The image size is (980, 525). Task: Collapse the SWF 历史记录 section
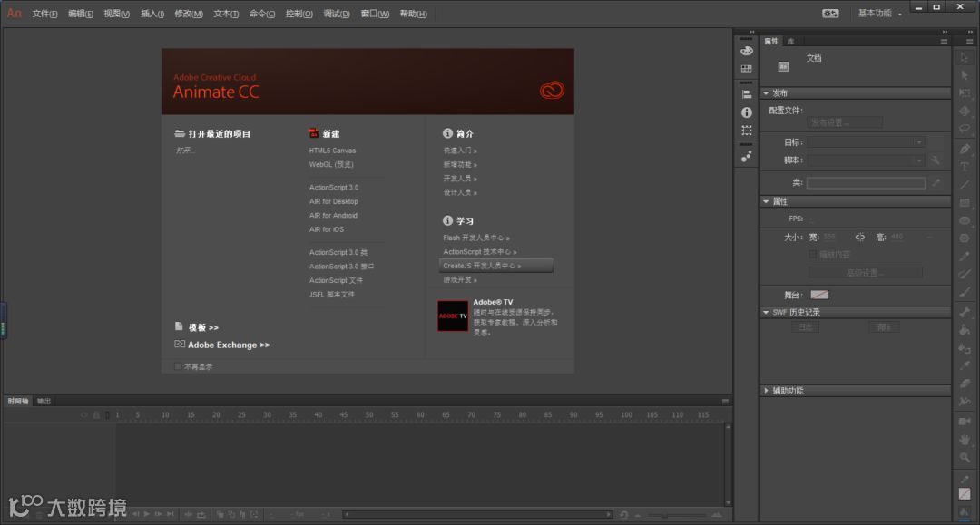click(x=766, y=312)
